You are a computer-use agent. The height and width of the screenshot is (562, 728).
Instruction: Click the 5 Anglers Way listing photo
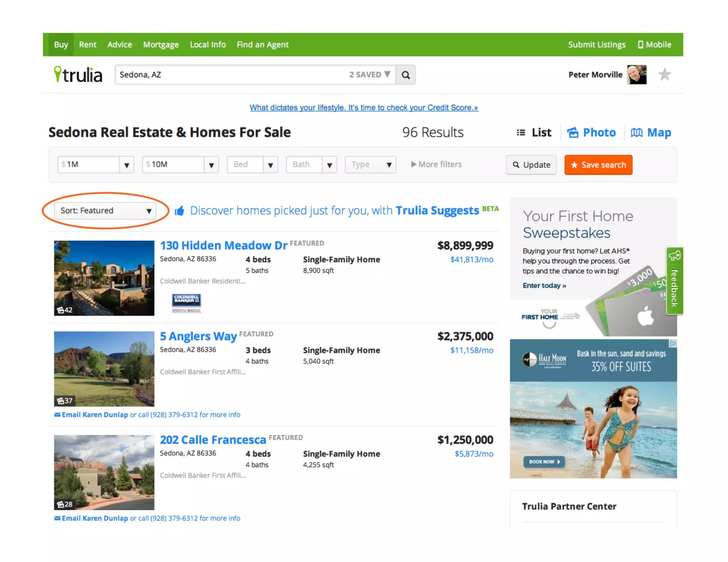pos(104,369)
